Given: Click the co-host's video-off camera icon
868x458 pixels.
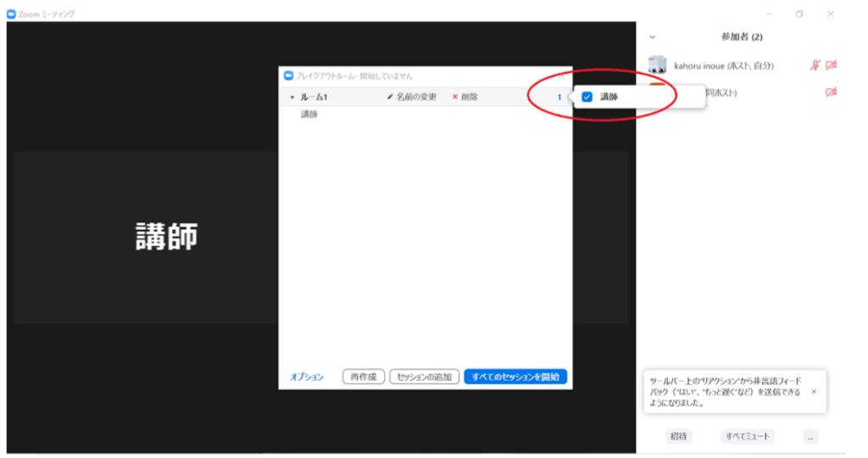Looking at the screenshot, I should pyautogui.click(x=832, y=92).
